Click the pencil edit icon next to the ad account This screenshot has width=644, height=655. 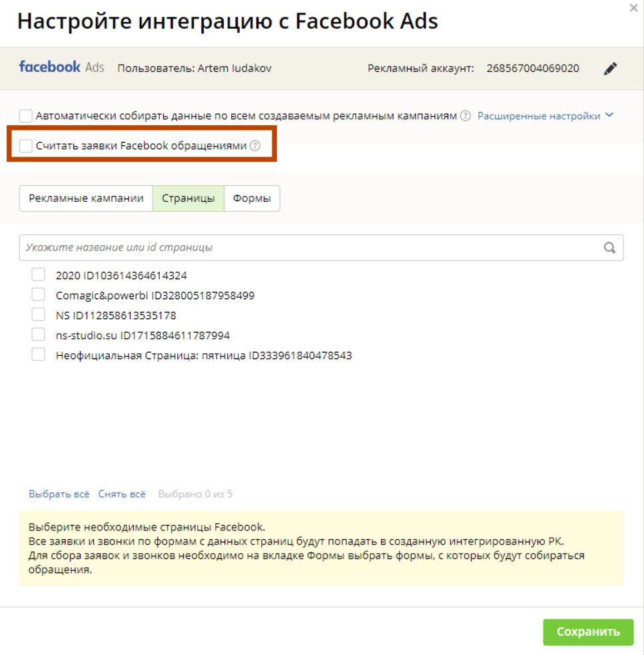[610, 69]
